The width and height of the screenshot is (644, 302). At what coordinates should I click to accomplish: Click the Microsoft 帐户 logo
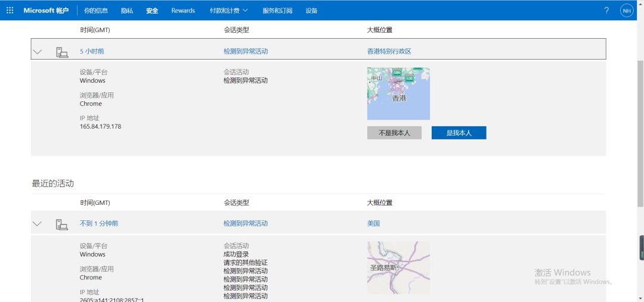[46, 11]
